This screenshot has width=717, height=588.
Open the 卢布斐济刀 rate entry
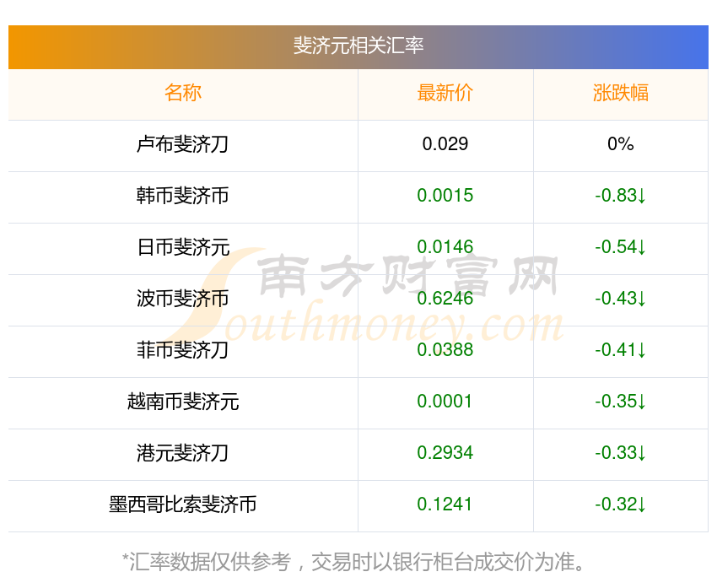coord(183,144)
